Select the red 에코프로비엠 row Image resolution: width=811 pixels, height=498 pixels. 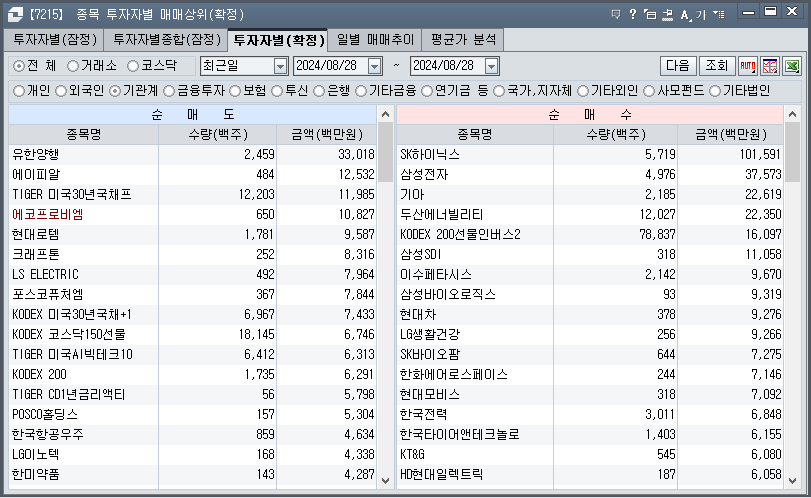click(x=192, y=215)
